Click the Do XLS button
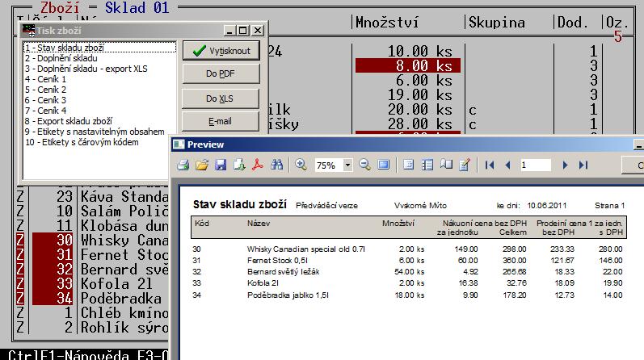 pyautogui.click(x=221, y=98)
